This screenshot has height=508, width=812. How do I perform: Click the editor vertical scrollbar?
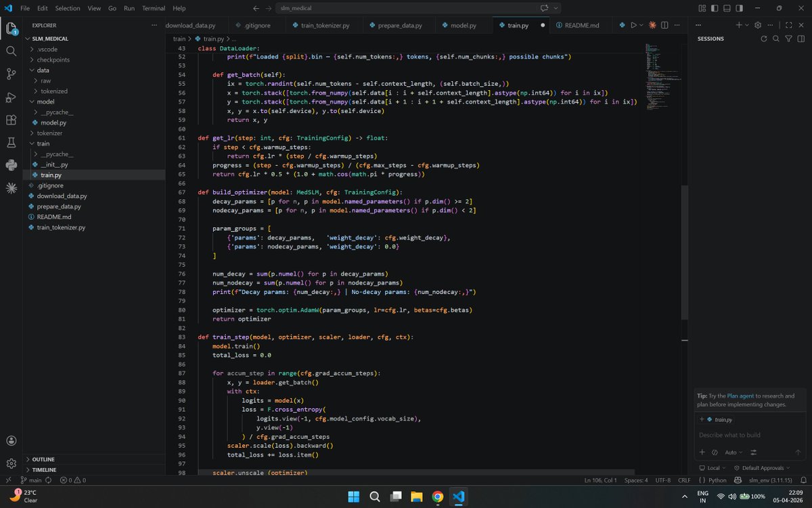pyautogui.click(x=684, y=253)
